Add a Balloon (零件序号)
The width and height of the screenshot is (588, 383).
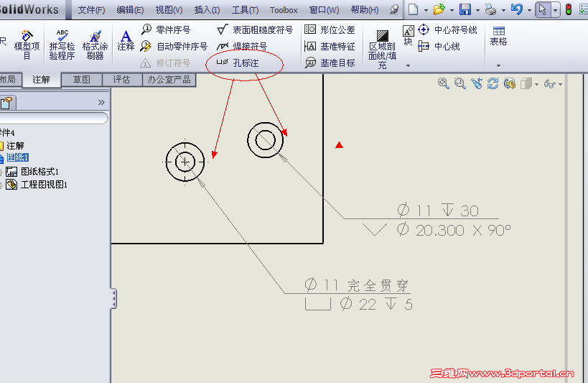click(x=165, y=29)
